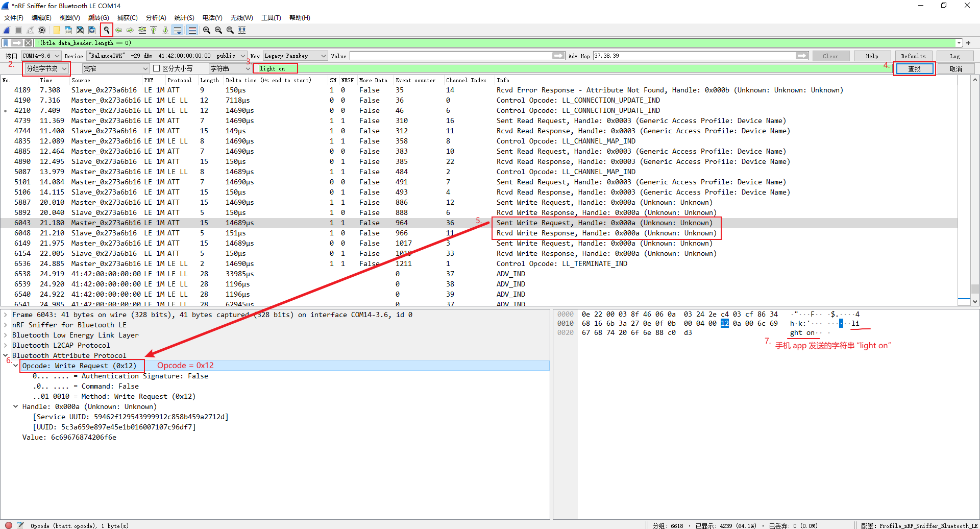Toggle the case sensitive checkbox
Screen dimensions: 980x529
pos(157,68)
